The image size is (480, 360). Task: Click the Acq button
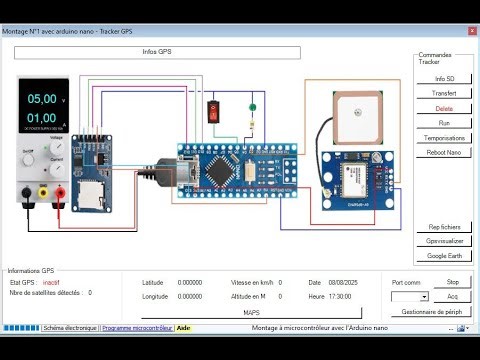(x=453, y=296)
